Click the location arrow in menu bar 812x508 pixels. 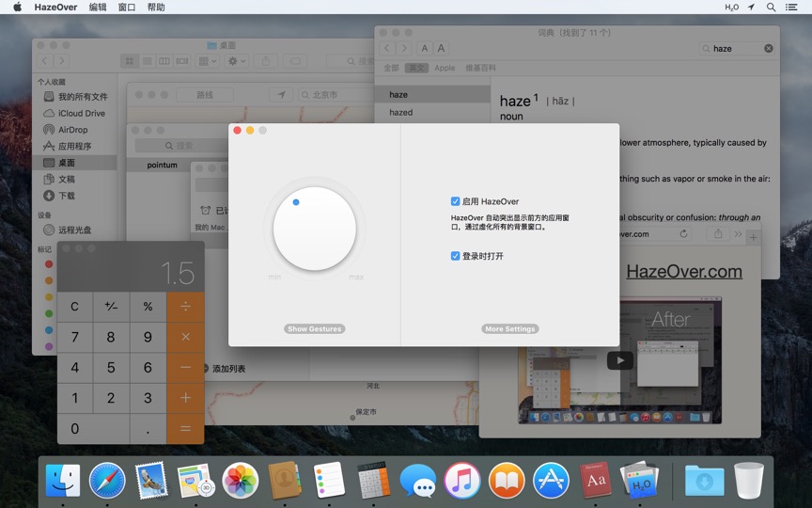(751, 7)
